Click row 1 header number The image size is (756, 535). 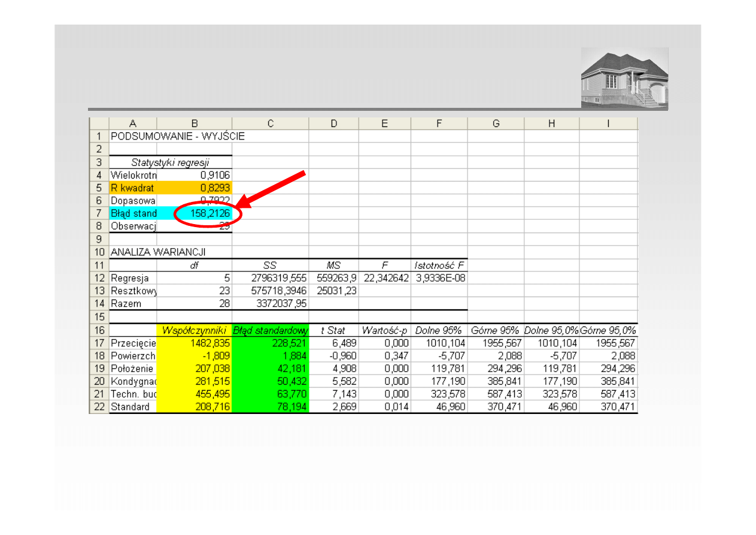(x=99, y=136)
